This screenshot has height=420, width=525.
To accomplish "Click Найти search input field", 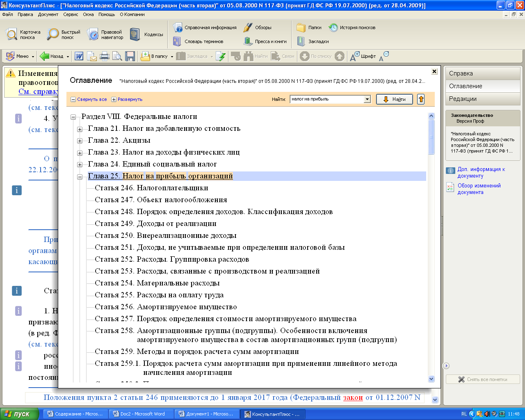I will point(326,99).
